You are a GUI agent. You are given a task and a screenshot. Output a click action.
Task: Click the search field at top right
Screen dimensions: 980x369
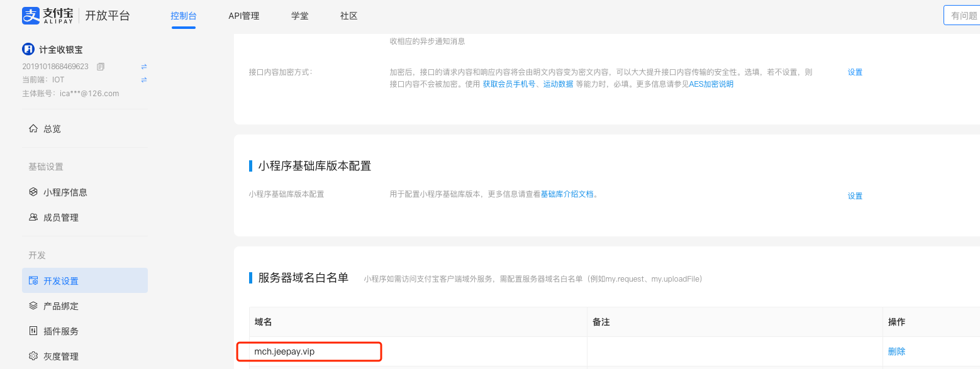pos(962,16)
